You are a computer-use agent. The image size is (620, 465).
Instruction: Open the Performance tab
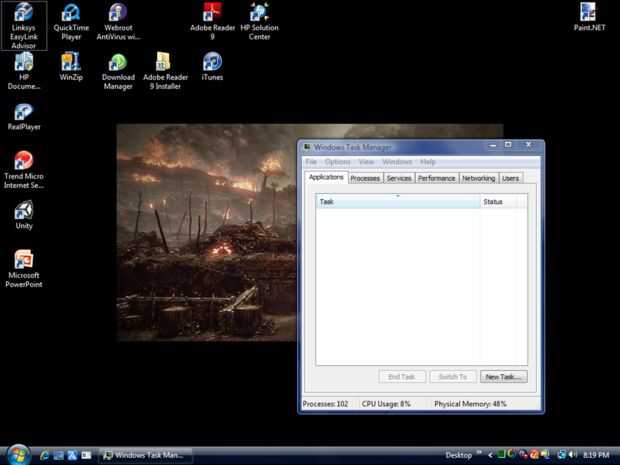click(x=437, y=178)
